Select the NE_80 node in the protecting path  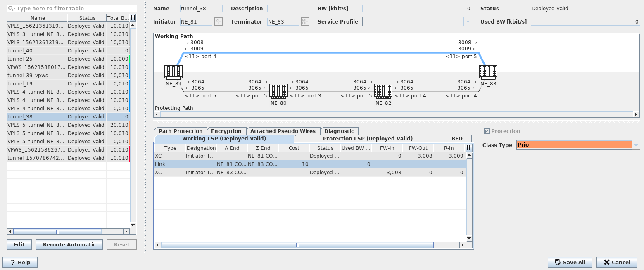click(278, 91)
